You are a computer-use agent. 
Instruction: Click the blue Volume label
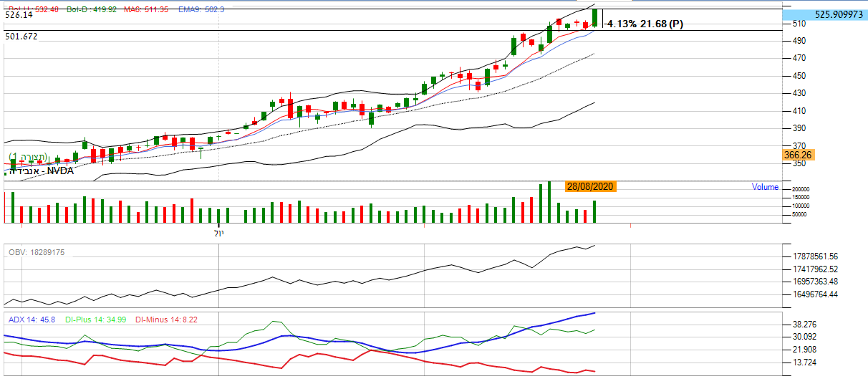pyautogui.click(x=765, y=187)
